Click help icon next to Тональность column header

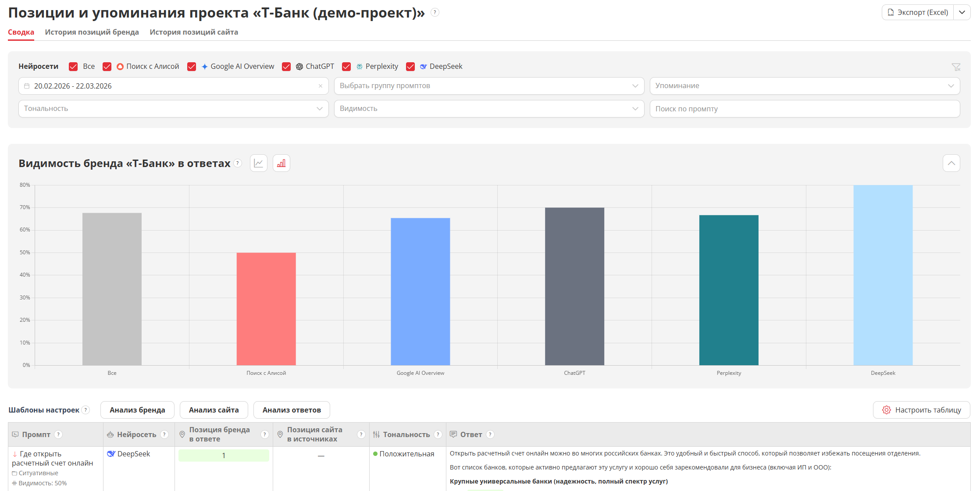(x=438, y=434)
